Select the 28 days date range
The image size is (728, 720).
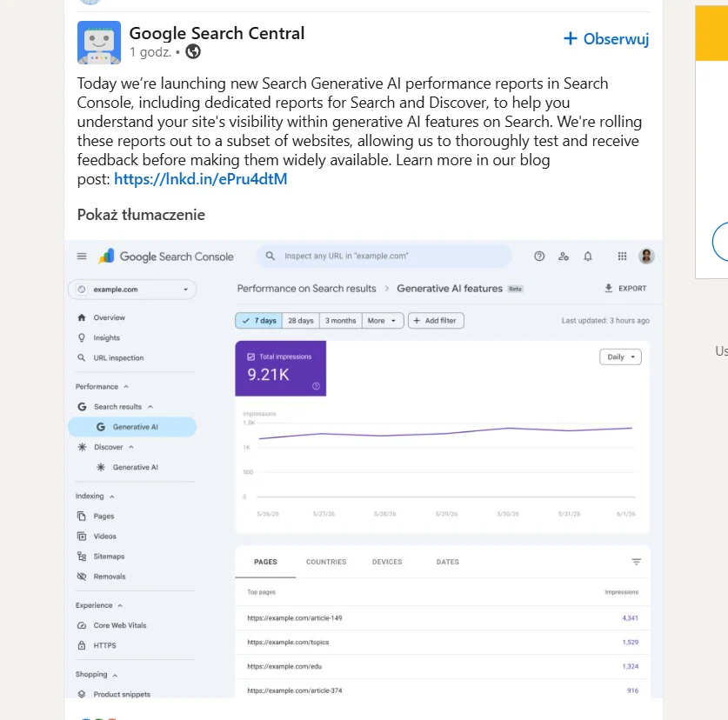[x=301, y=320]
